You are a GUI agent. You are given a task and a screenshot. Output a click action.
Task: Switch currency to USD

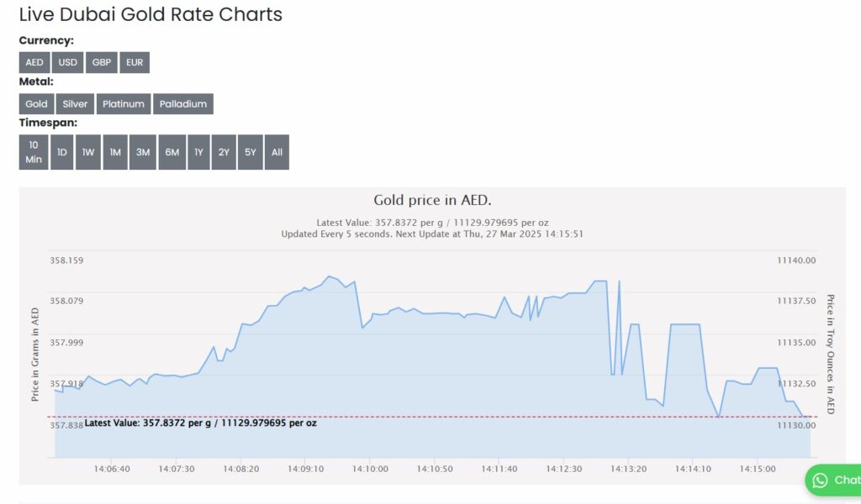click(x=67, y=62)
